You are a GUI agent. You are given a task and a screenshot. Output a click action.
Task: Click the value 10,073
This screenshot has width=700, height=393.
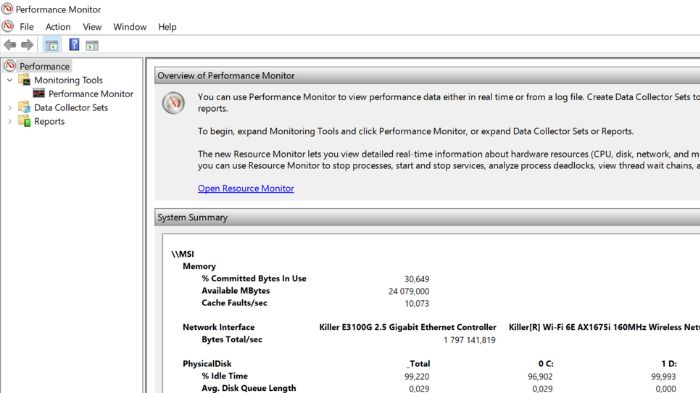pyautogui.click(x=417, y=304)
